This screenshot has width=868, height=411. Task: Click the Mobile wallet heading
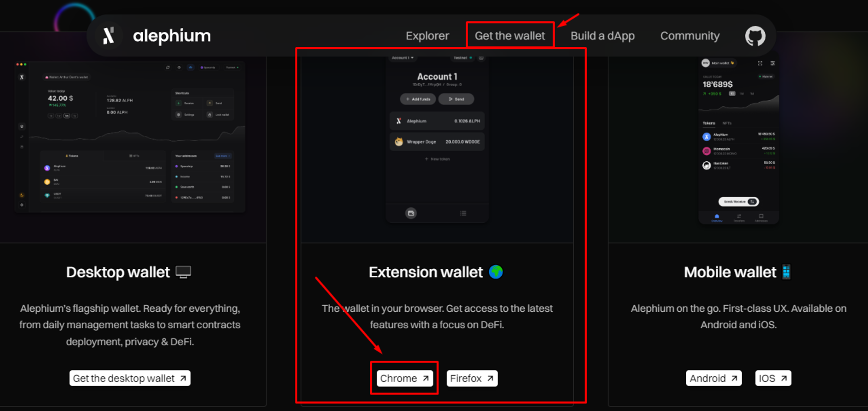pos(730,272)
